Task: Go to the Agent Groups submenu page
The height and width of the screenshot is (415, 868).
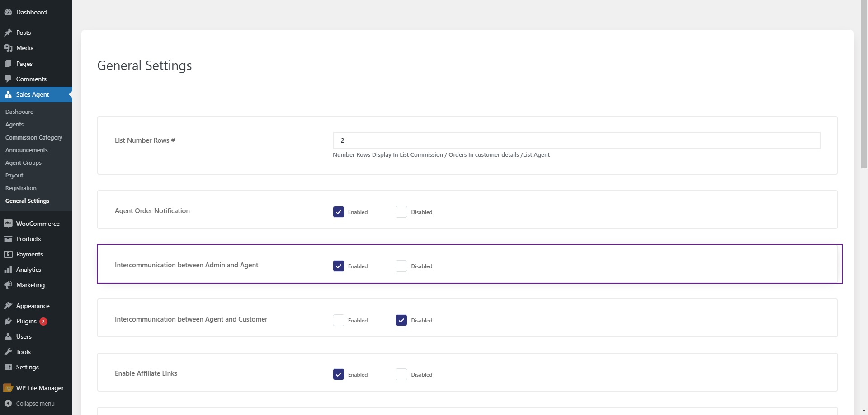Action: (x=24, y=163)
